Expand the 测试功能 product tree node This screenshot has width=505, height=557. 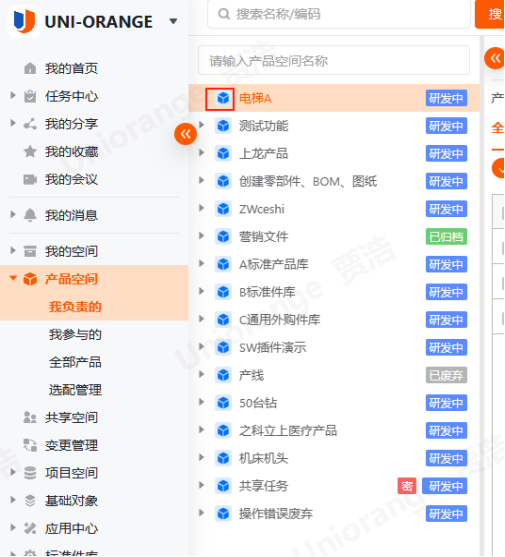[x=201, y=125]
